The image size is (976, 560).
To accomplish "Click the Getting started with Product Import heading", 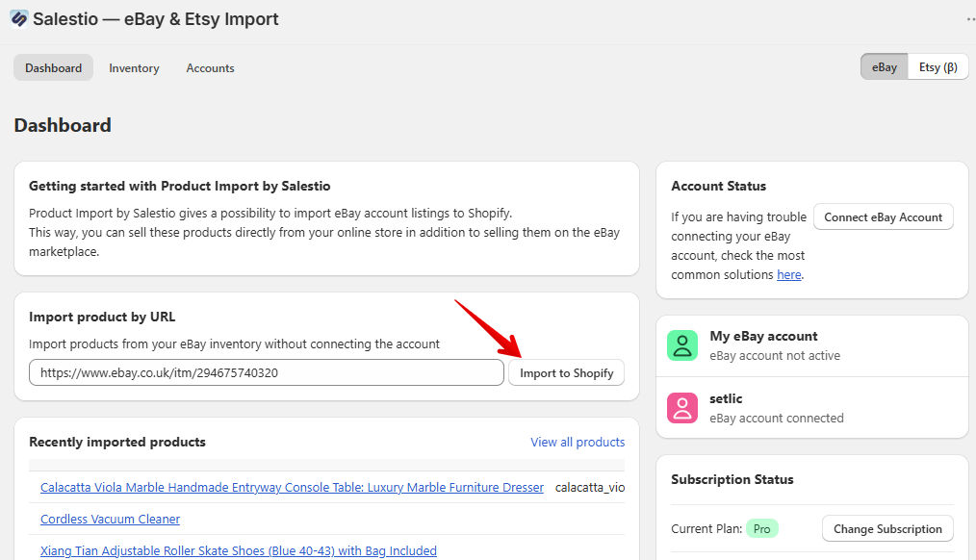I will (179, 186).
